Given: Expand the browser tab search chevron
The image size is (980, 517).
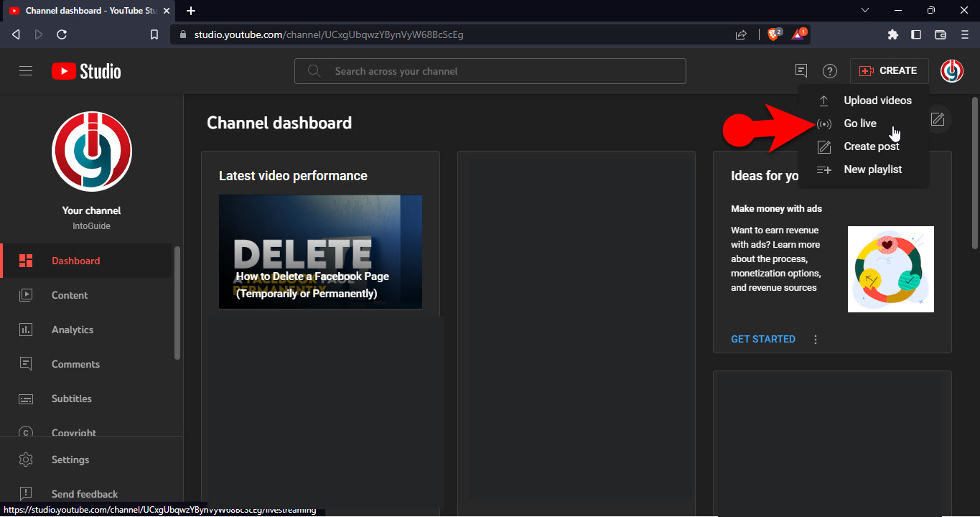Looking at the screenshot, I should click(865, 11).
